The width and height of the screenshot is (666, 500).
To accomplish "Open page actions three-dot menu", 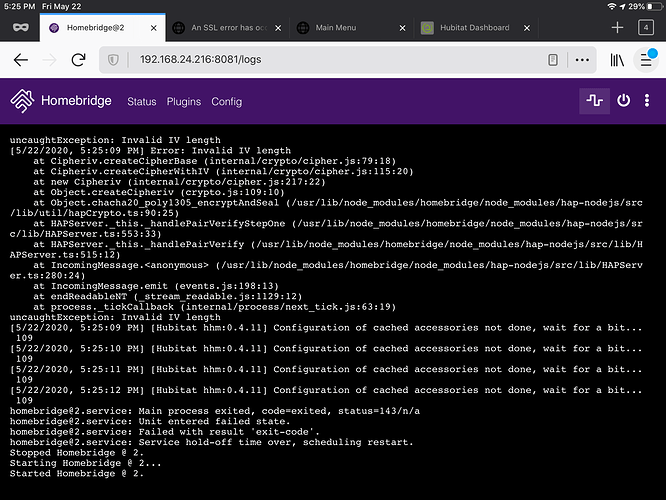I will (x=582, y=60).
